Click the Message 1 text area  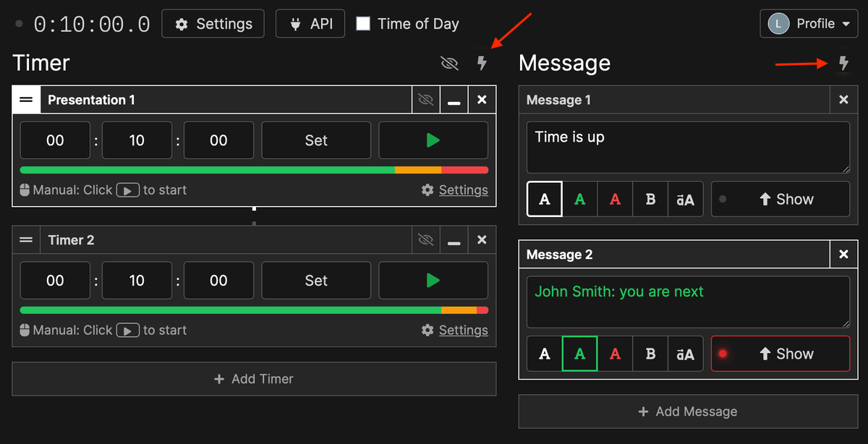tap(686, 148)
